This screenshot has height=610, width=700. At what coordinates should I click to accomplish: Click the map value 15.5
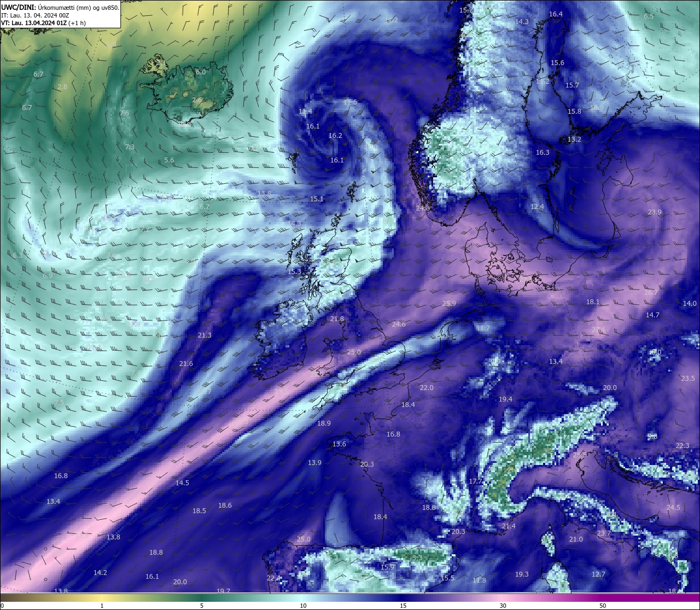[447, 578]
